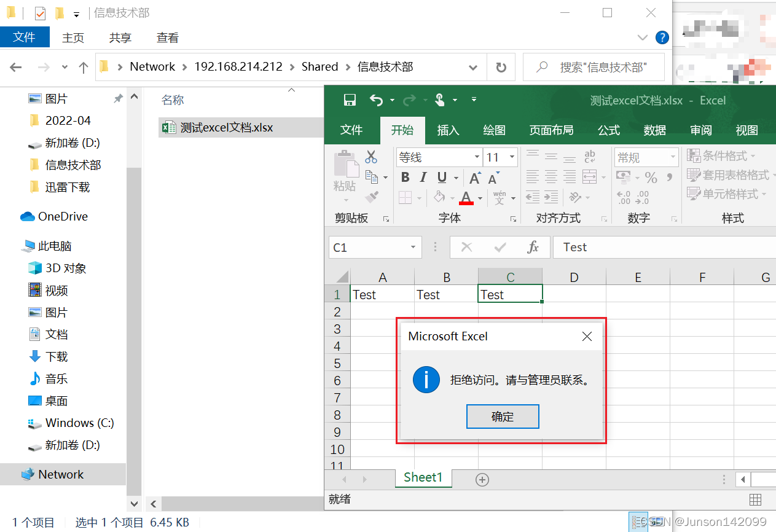Apply the Fill Color paint bucket
This screenshot has height=532, width=776.
click(x=439, y=197)
